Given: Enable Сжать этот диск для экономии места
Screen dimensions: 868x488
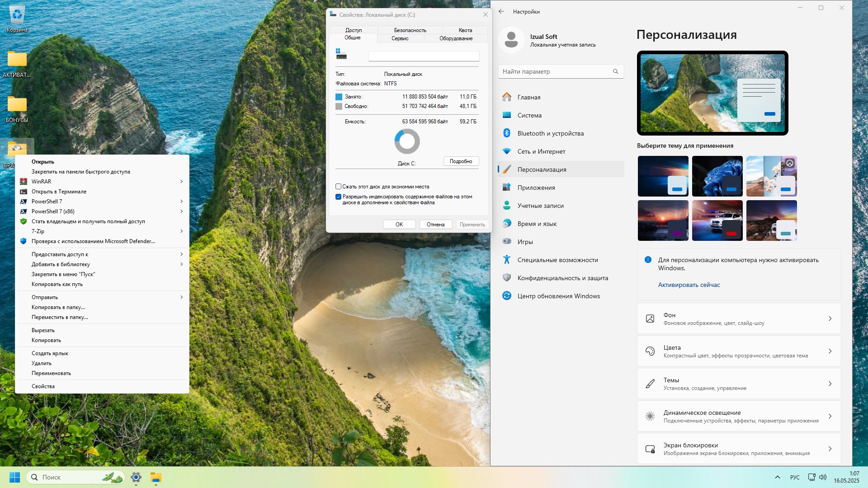Looking at the screenshot, I should click(x=338, y=187).
